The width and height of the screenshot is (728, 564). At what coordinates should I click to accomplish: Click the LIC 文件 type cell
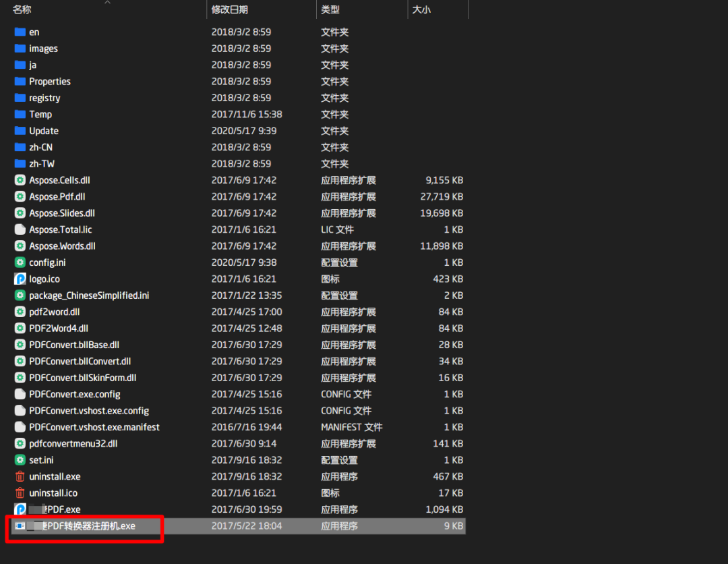coord(337,229)
